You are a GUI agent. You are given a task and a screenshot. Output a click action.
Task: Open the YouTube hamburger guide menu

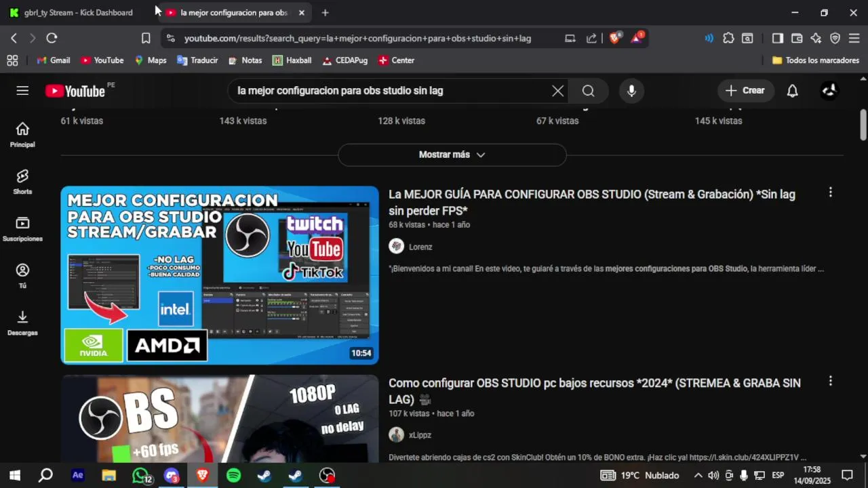tap(22, 91)
